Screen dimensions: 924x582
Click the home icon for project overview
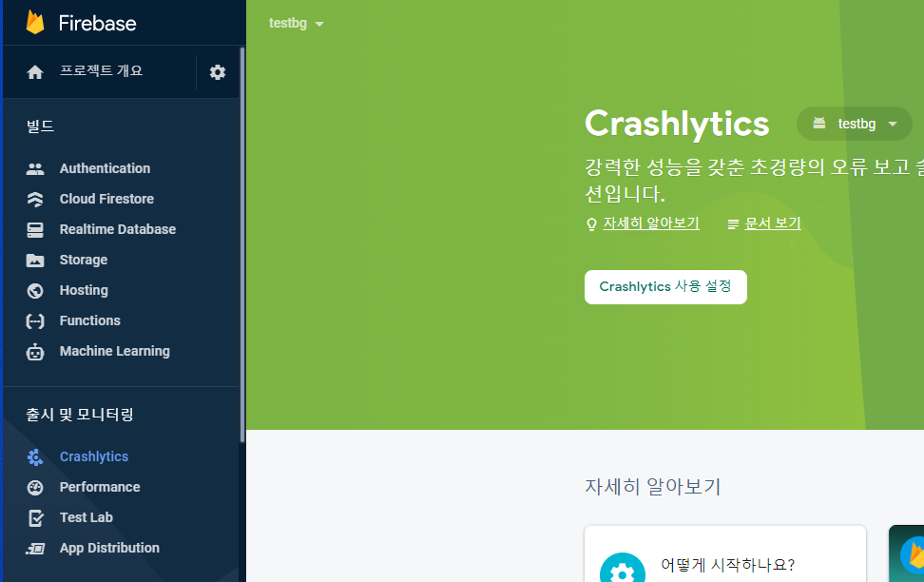[x=35, y=72]
